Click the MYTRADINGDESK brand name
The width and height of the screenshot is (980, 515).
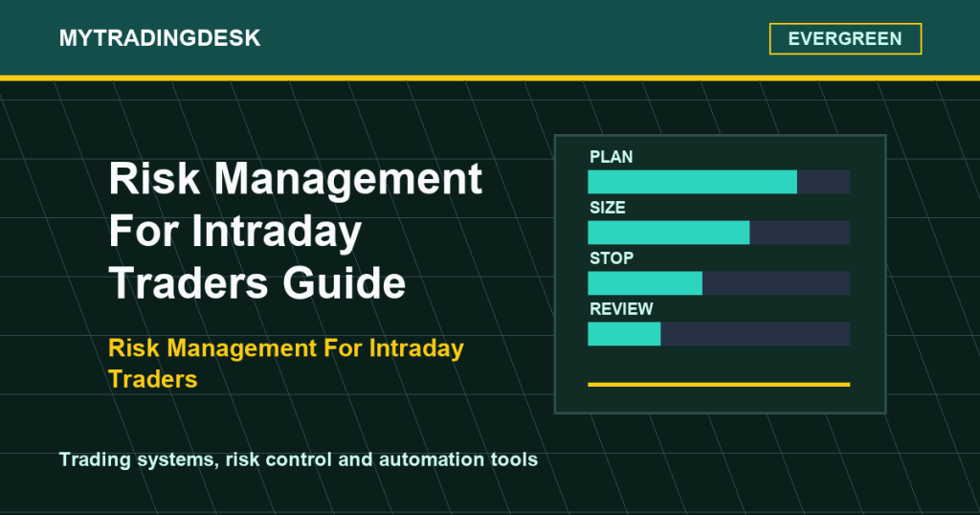(160, 38)
